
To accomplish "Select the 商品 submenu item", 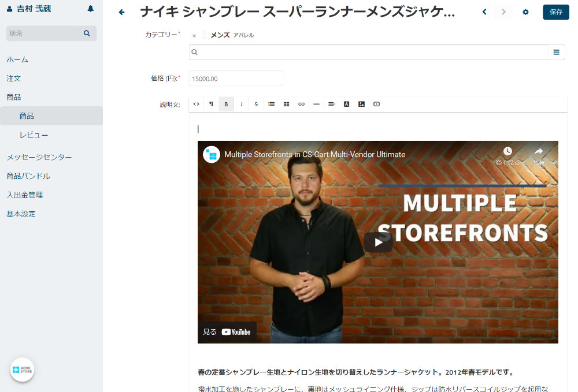I will (51, 116).
